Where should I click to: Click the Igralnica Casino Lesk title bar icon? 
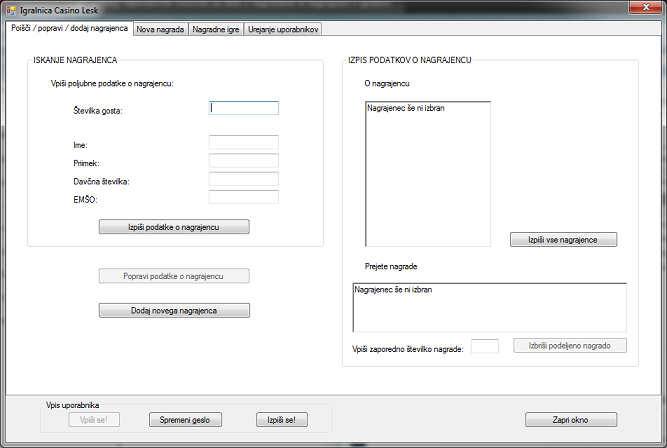11,10
